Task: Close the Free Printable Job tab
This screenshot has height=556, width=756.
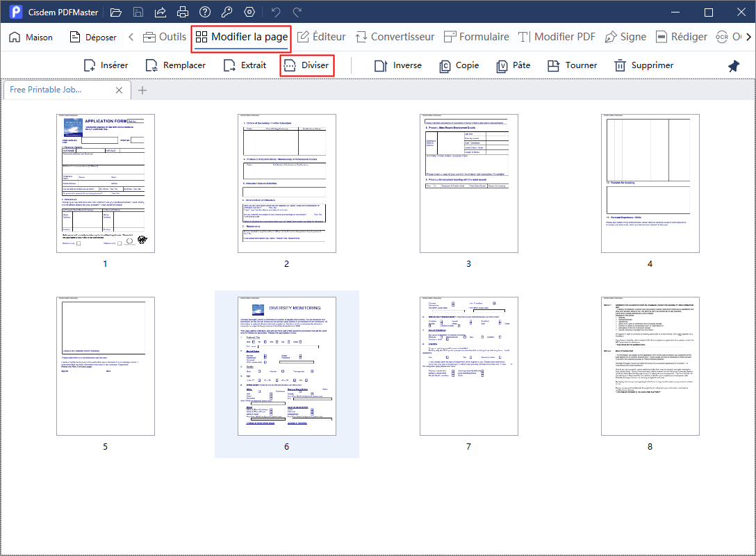Action: tap(119, 90)
